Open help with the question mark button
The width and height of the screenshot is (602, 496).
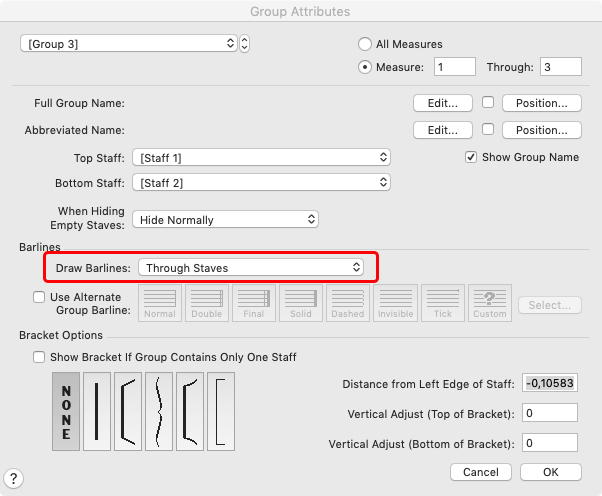pos(15,479)
